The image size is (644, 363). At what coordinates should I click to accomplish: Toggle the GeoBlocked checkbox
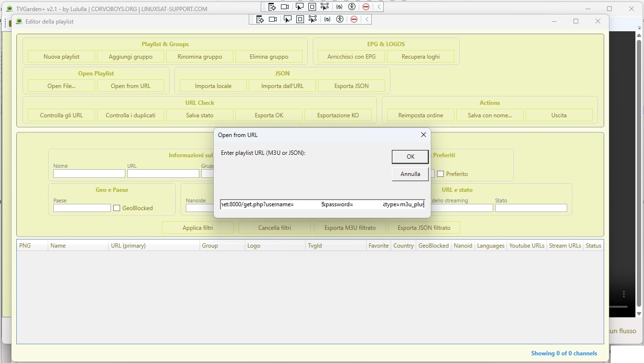coord(117,208)
